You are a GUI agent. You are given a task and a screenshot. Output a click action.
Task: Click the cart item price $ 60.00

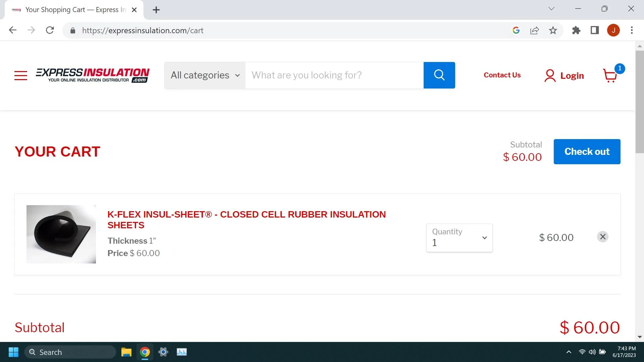(556, 238)
